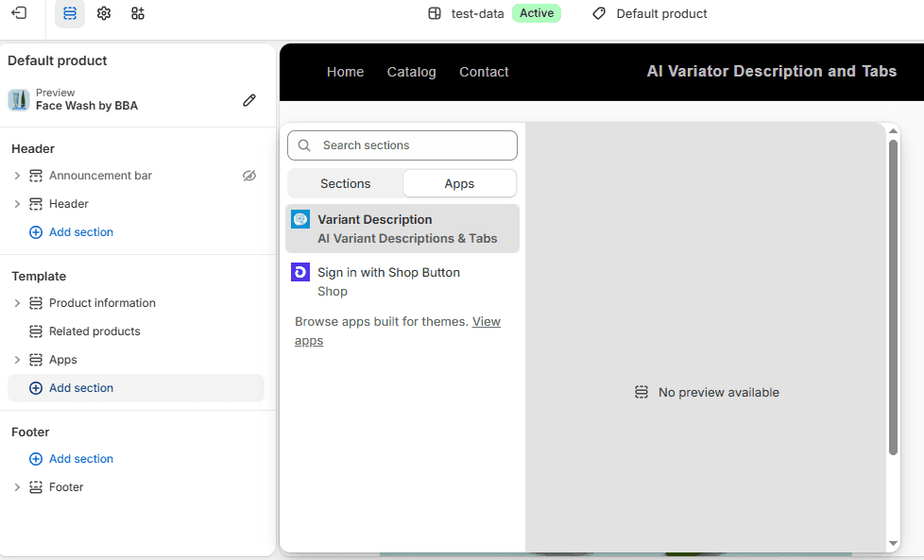This screenshot has width=924, height=560.
Task: Click the exit editor icon
Action: click(x=19, y=13)
